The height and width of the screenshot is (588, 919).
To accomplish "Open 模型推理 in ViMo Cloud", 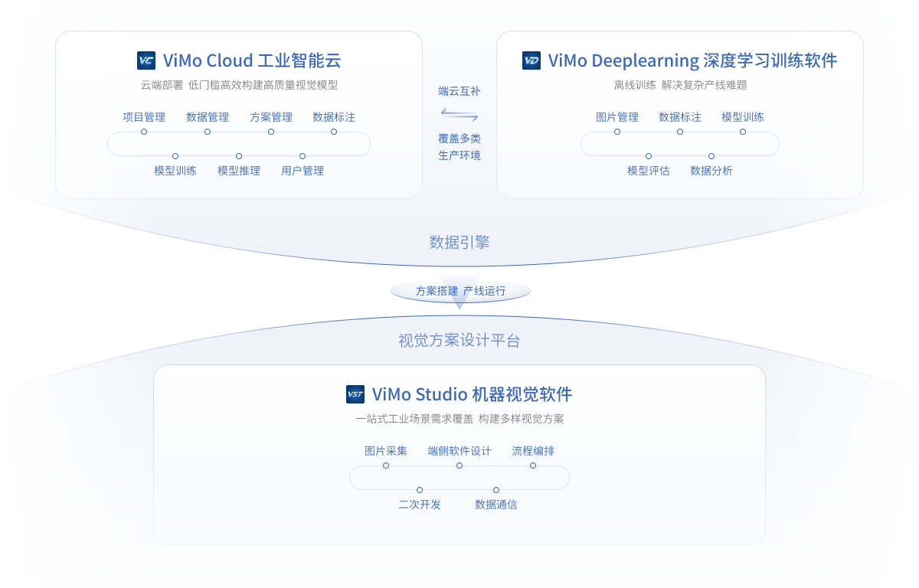I will tap(239, 171).
